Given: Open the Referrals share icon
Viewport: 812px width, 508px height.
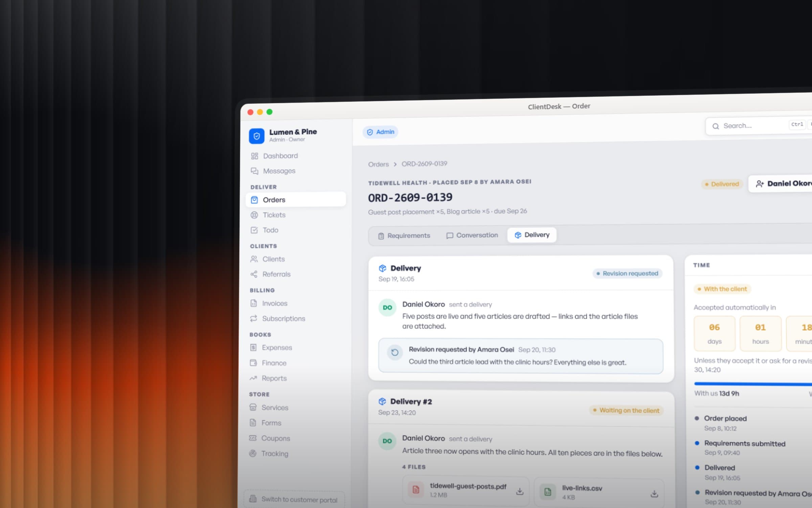Looking at the screenshot, I should click(x=254, y=274).
